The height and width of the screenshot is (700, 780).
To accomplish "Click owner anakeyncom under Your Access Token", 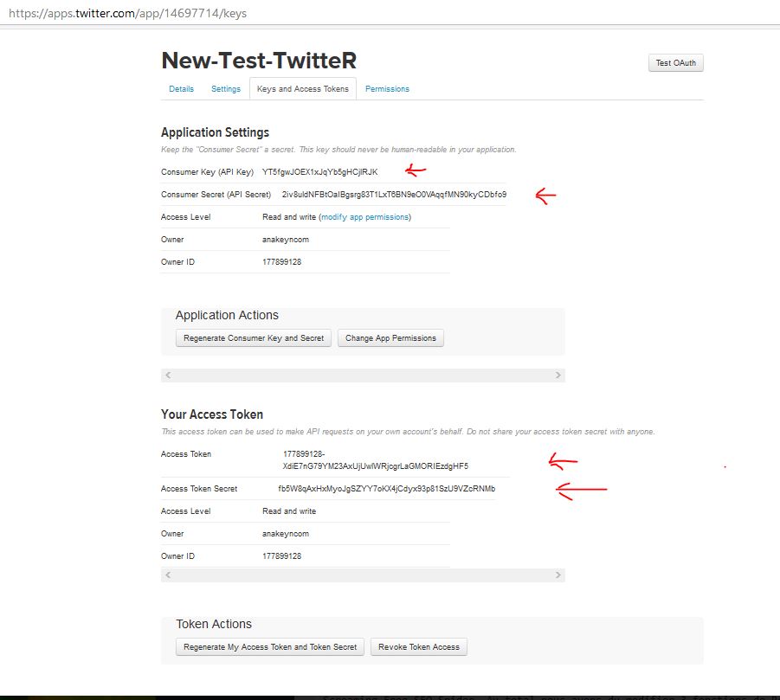I will pyautogui.click(x=286, y=534).
